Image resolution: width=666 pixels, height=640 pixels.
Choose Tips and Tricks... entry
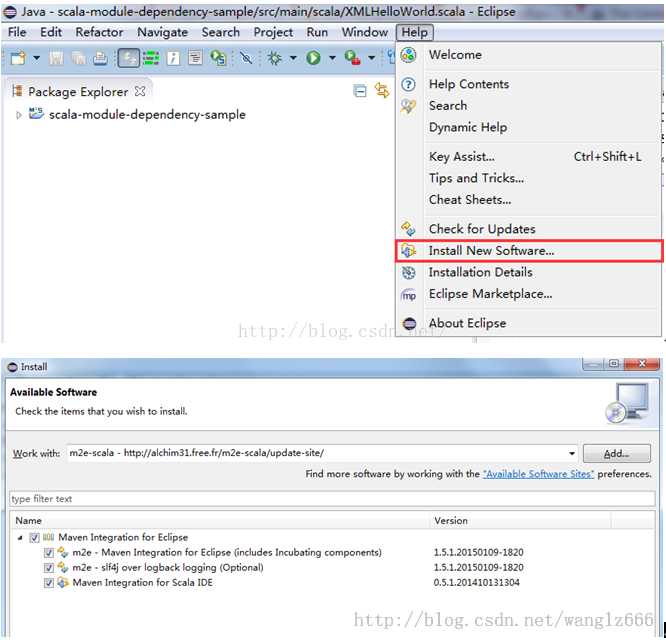[529, 178]
